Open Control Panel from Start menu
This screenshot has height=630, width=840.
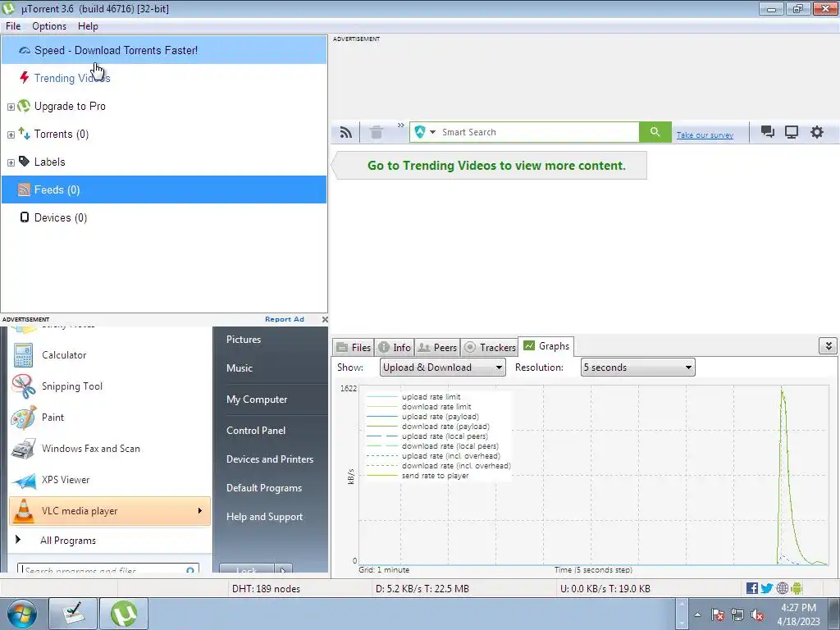pos(256,431)
